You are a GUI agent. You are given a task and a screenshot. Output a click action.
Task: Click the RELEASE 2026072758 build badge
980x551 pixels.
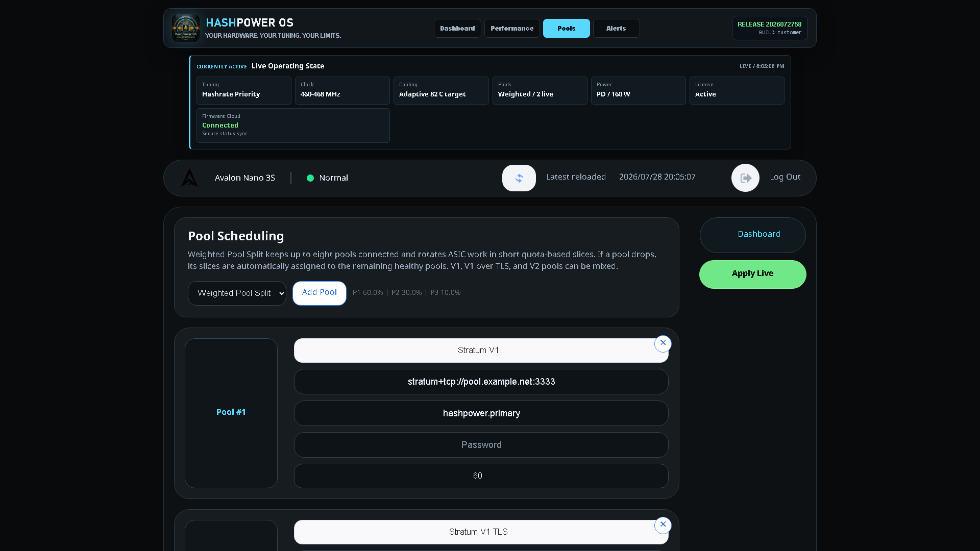[770, 28]
